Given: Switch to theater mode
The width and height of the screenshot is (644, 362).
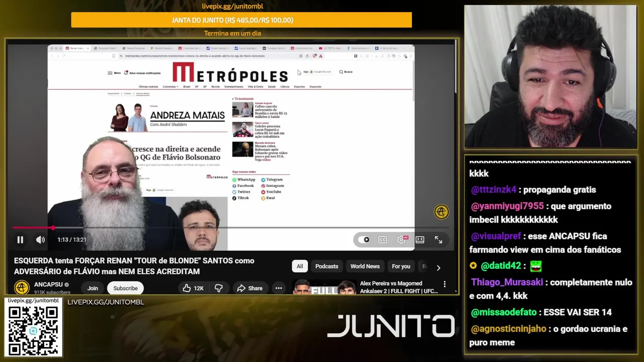Looking at the screenshot, I should [420, 240].
